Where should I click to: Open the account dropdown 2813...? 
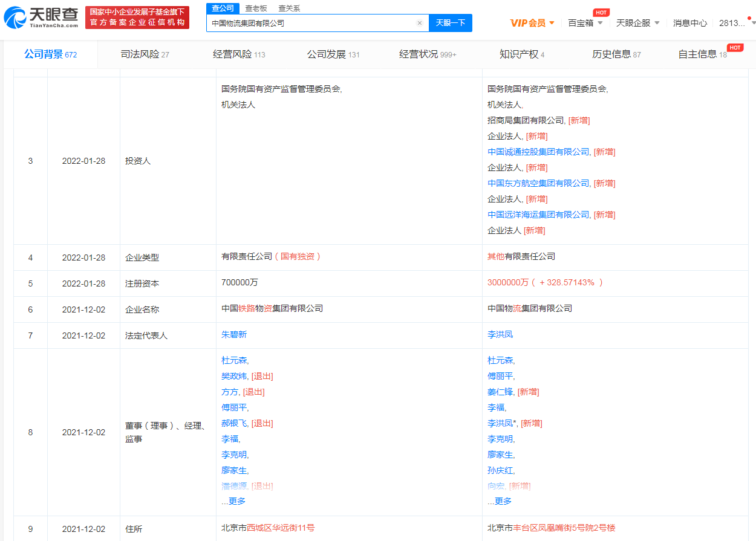(x=737, y=23)
